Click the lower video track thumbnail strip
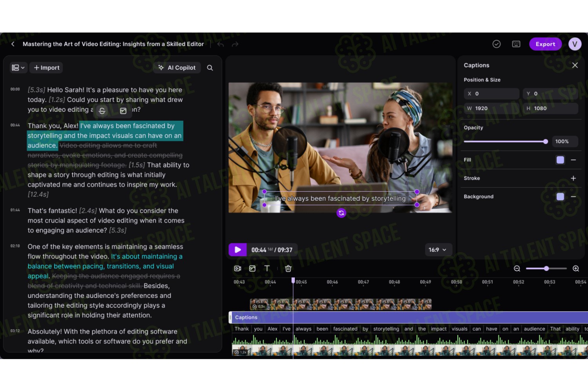This screenshot has height=392, width=588. (410, 350)
